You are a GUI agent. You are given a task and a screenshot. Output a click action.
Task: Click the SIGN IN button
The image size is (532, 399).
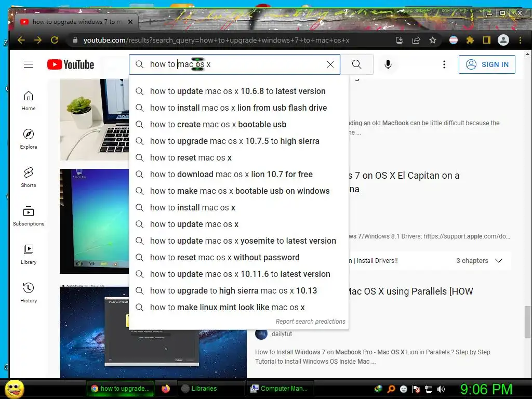[x=486, y=64]
